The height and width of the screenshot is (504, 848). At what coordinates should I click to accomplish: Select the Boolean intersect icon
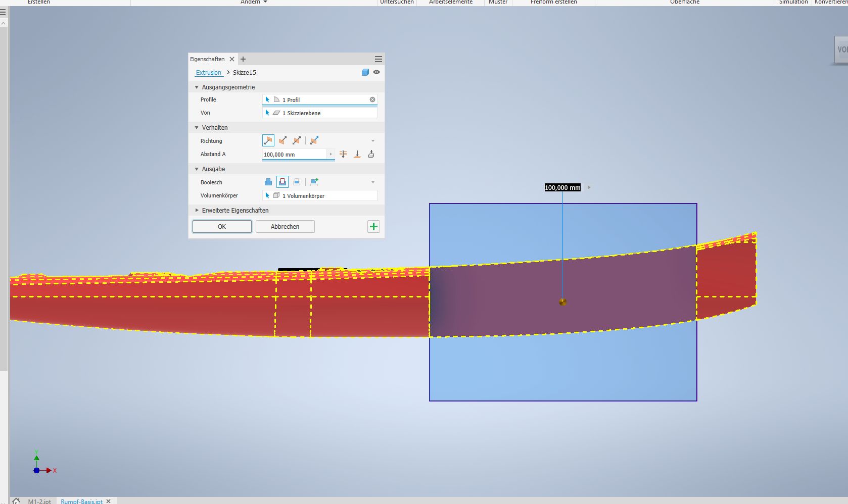[x=297, y=182]
